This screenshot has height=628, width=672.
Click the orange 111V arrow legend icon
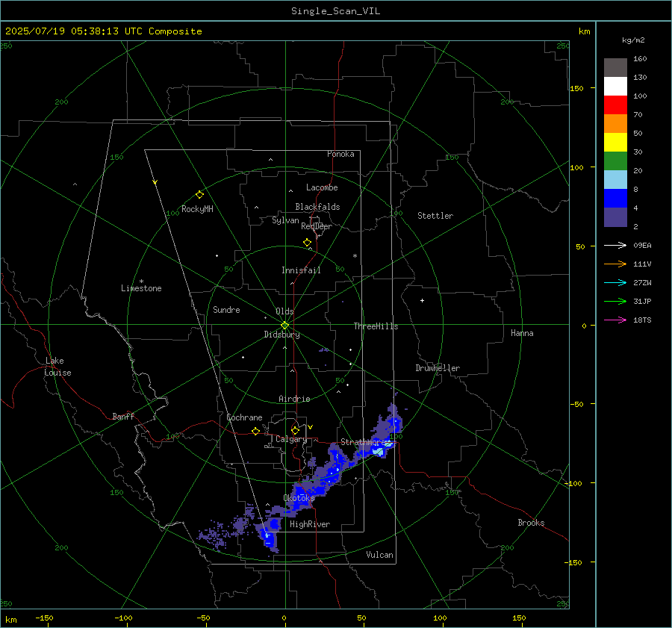(x=615, y=264)
